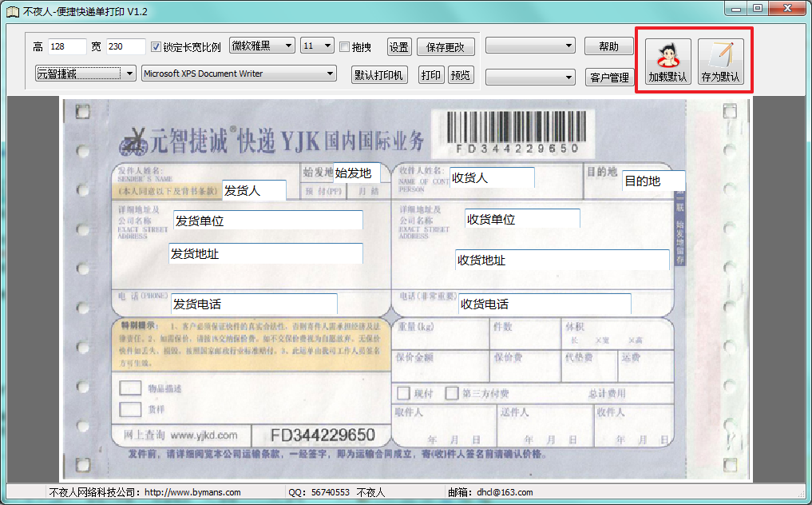Click the QQ: 56740553 status bar text
Image resolution: width=812 pixels, height=505 pixels.
(319, 492)
